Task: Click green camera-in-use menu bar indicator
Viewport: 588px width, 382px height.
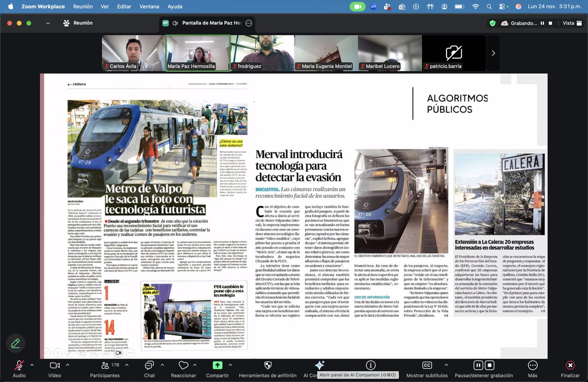Action: click(x=357, y=6)
